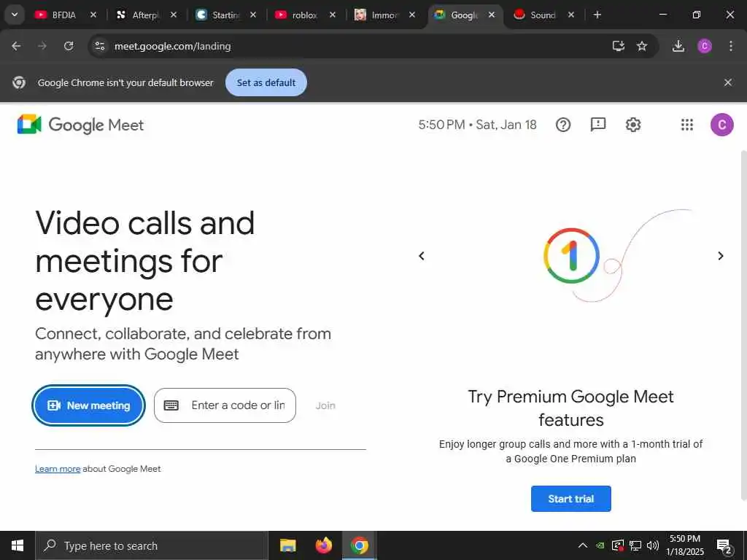Open Firefox from taskbar
The image size is (747, 560).
pyautogui.click(x=323, y=545)
